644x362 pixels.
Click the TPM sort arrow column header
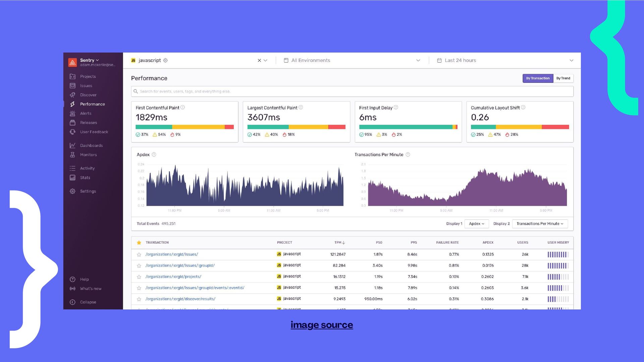[x=340, y=242]
